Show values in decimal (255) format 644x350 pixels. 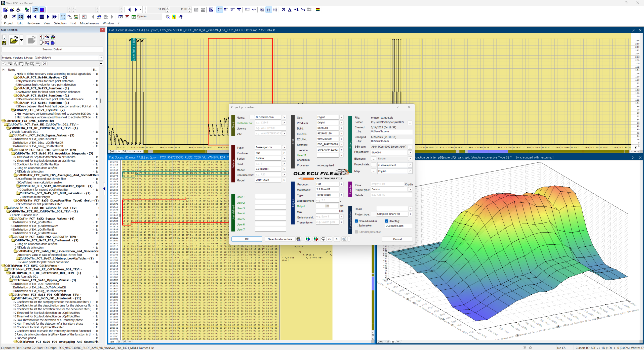[262, 10]
